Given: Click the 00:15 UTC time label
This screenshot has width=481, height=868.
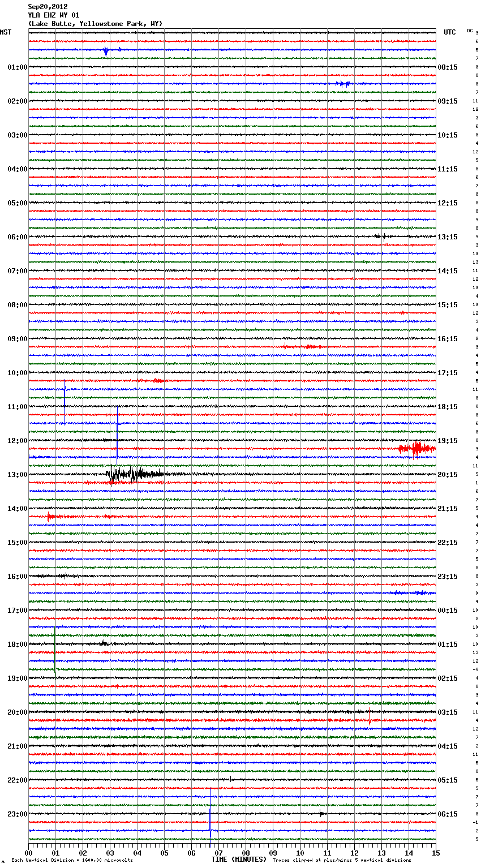Looking at the screenshot, I should [x=448, y=611].
